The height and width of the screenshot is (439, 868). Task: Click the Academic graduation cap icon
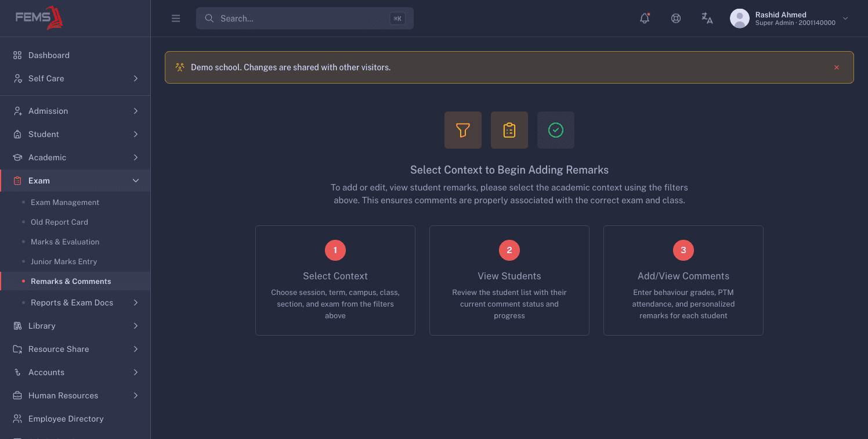17,157
